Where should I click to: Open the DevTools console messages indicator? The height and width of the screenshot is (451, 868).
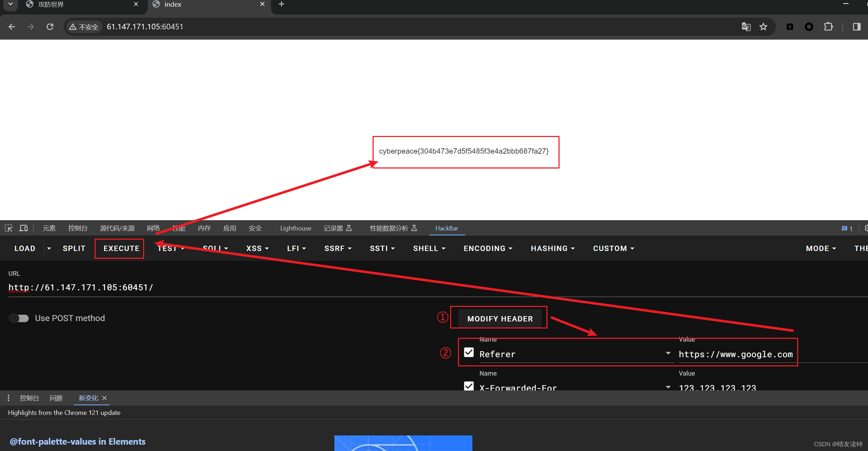846,228
